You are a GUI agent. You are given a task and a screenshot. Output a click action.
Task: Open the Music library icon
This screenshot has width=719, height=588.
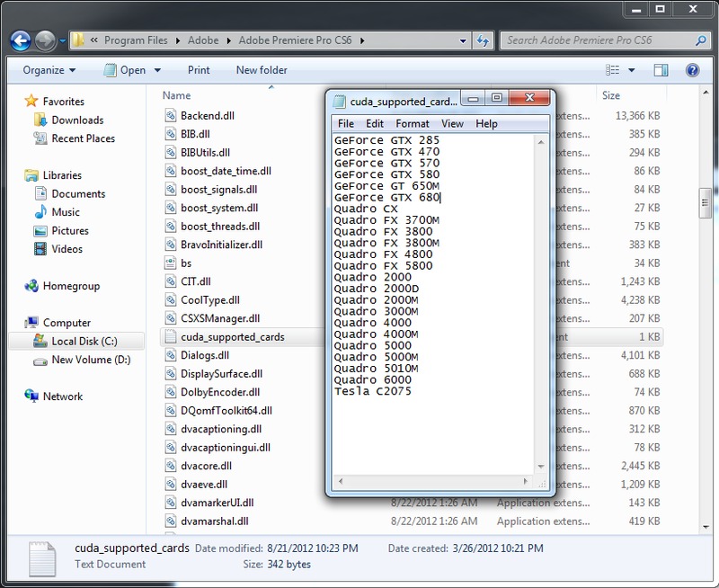(x=39, y=212)
